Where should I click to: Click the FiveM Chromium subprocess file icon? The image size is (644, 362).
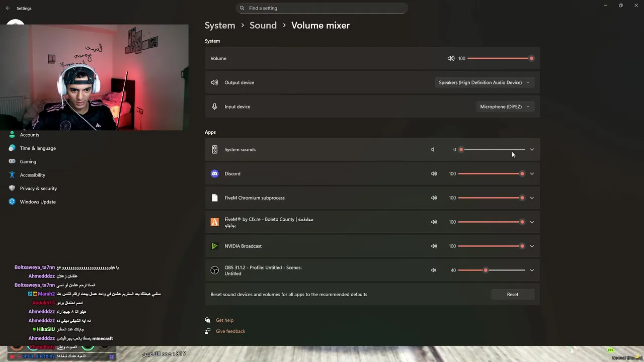point(215,198)
